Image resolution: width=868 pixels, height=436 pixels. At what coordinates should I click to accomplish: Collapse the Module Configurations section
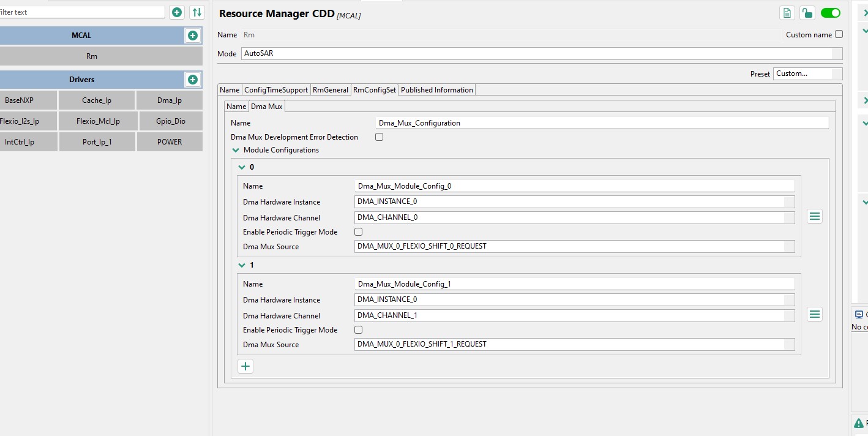[x=236, y=150]
